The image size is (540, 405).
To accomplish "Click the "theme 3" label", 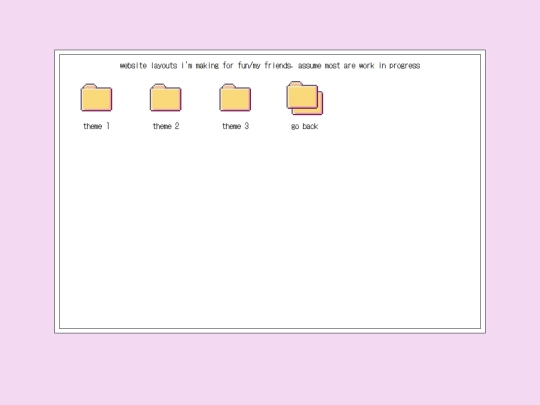I will [x=236, y=126].
